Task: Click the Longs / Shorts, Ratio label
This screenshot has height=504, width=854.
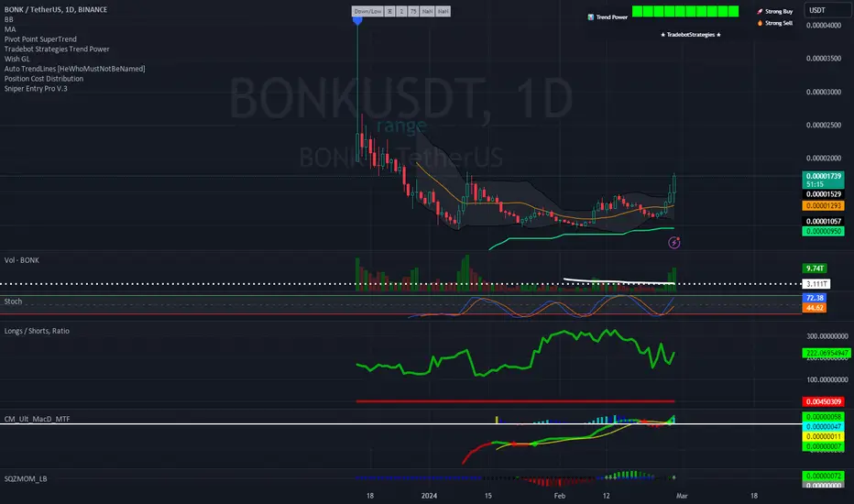Action: coord(37,330)
